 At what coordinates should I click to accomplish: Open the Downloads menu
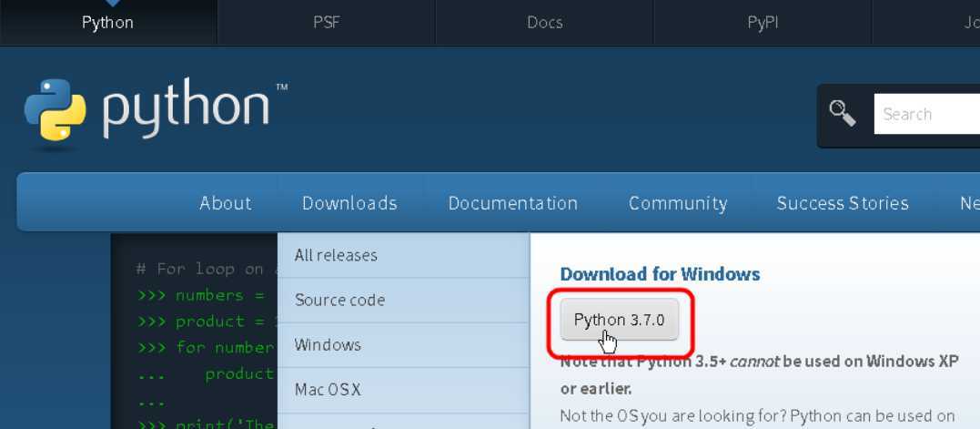(349, 202)
